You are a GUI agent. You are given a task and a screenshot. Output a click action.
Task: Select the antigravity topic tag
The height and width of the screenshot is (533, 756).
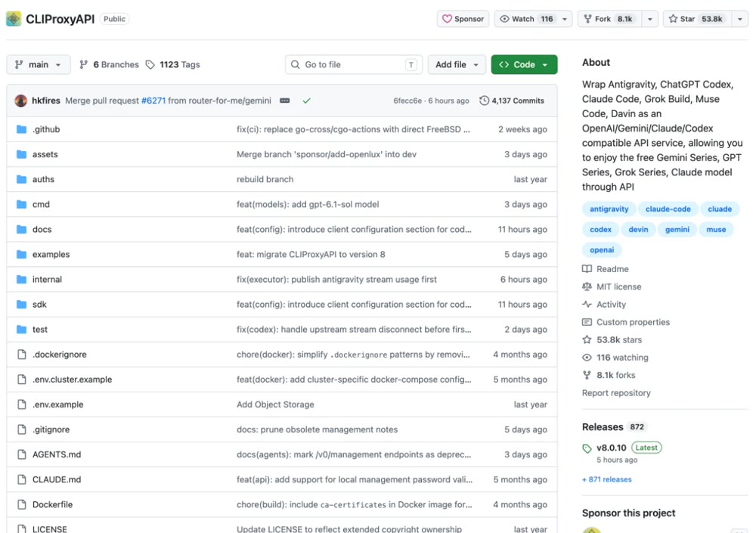tap(609, 209)
